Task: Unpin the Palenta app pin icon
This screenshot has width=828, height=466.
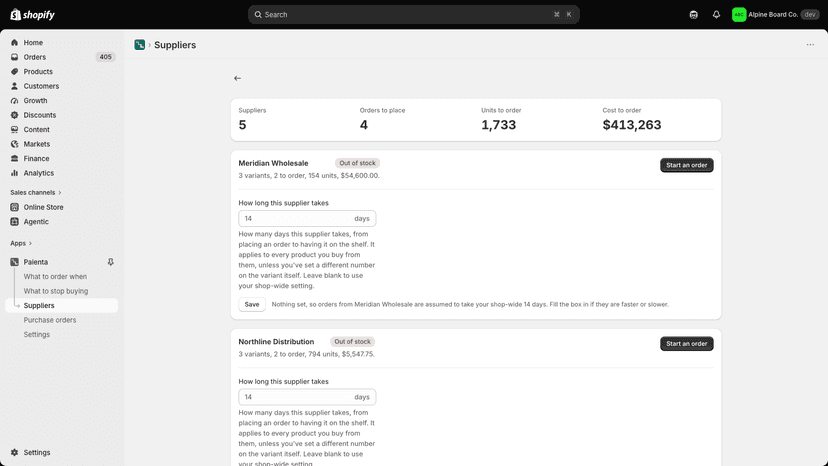Action: [110, 262]
